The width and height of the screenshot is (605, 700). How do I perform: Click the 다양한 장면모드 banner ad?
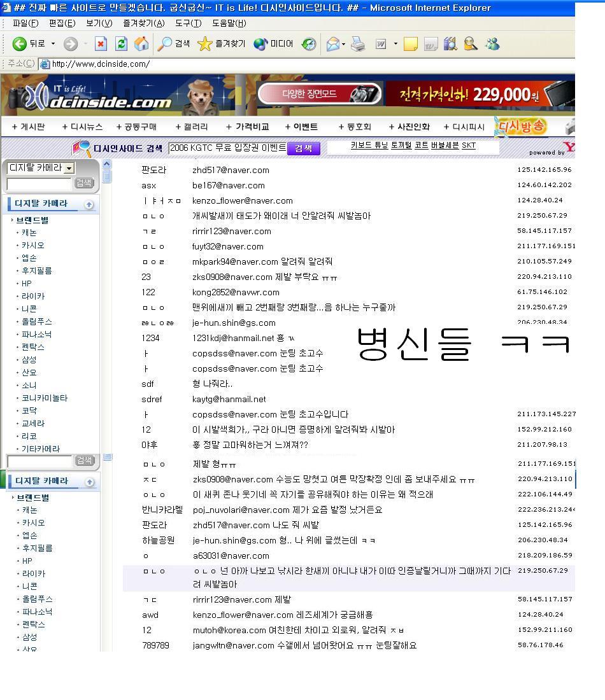pos(320,94)
